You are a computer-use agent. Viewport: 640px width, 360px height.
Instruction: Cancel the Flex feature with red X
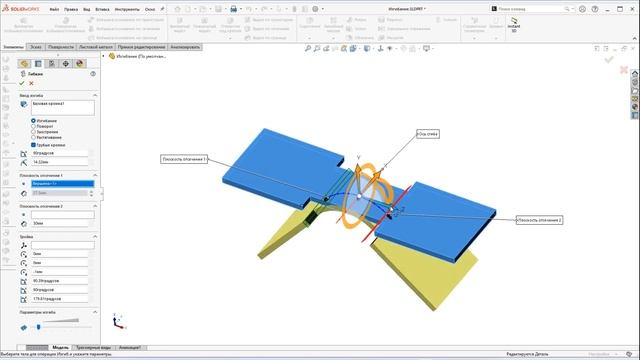[31, 83]
